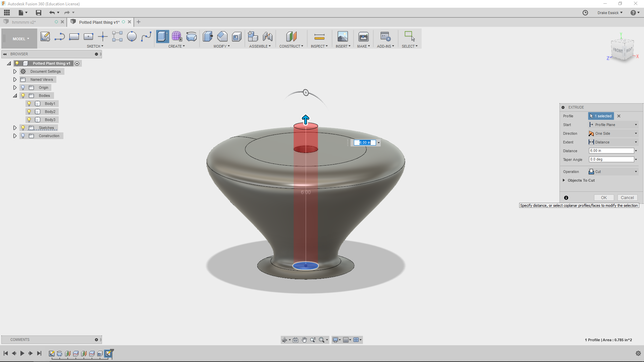Select the Press Pull tool
This screenshot has height=362, width=644.
[208, 36]
